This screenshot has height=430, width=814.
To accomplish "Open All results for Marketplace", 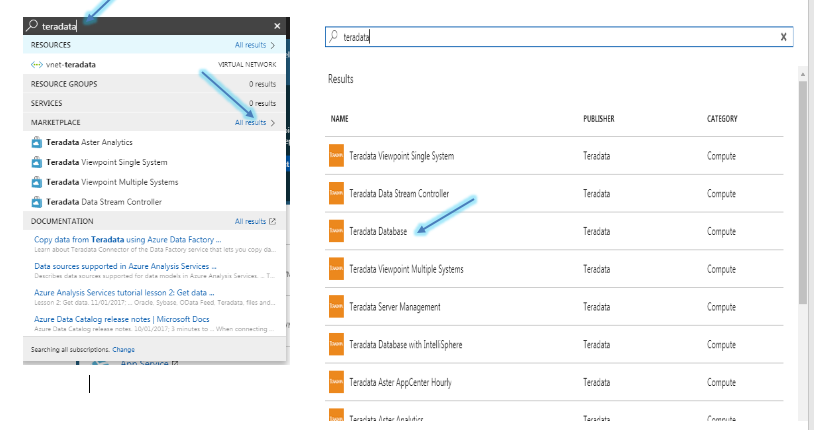I will tap(250, 123).
